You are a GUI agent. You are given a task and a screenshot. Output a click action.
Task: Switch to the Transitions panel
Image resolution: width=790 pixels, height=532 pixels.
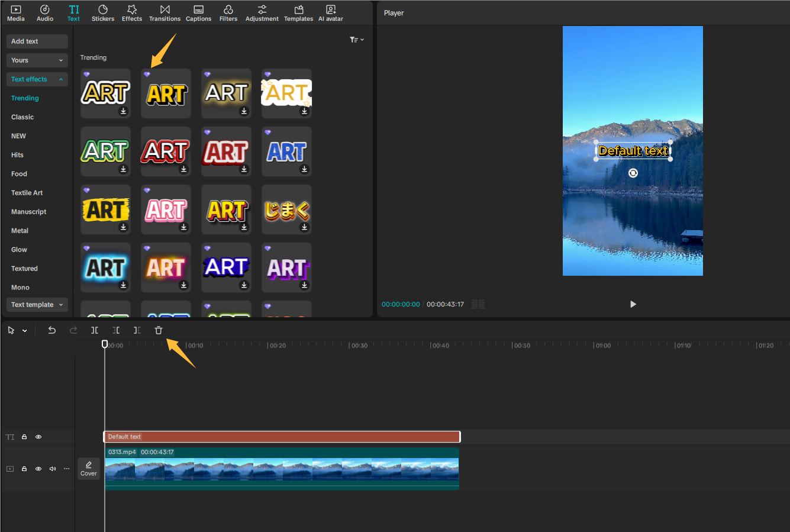(x=165, y=12)
